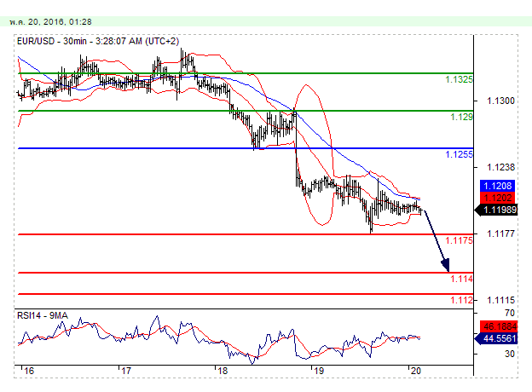Screen dimensions: 532x392
Task: Click the red 46.1884 RSI tag
Action: coord(499,326)
